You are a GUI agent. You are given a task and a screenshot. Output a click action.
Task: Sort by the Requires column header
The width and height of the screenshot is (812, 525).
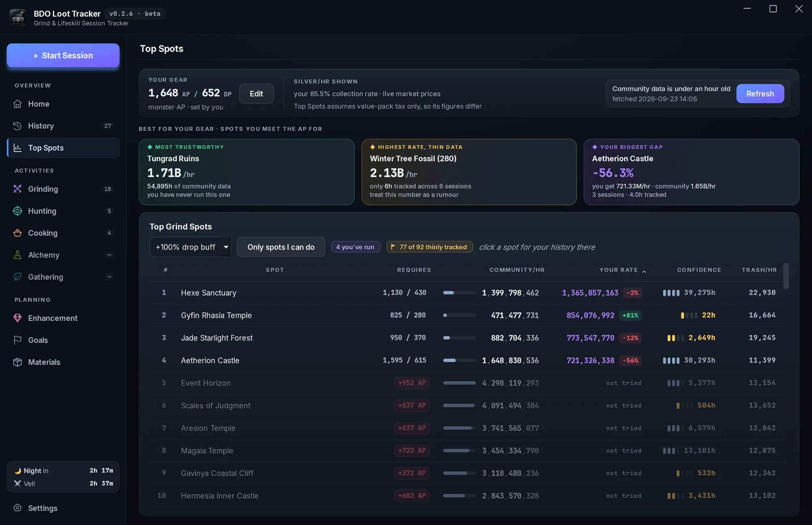[x=414, y=270]
